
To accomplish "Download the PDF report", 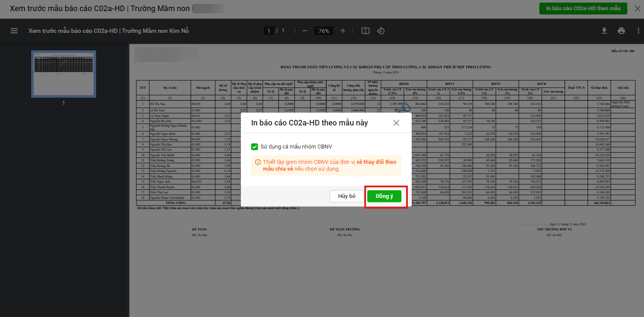I will click(x=604, y=31).
